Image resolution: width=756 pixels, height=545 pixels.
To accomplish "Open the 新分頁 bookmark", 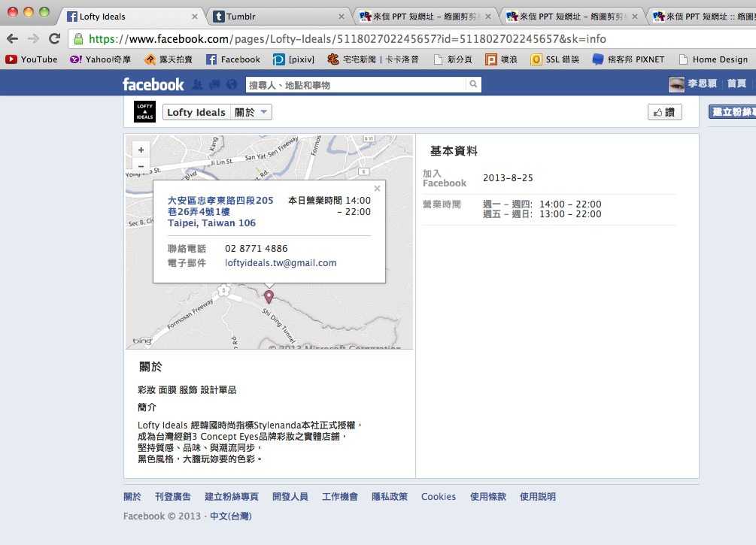I will click(452, 59).
